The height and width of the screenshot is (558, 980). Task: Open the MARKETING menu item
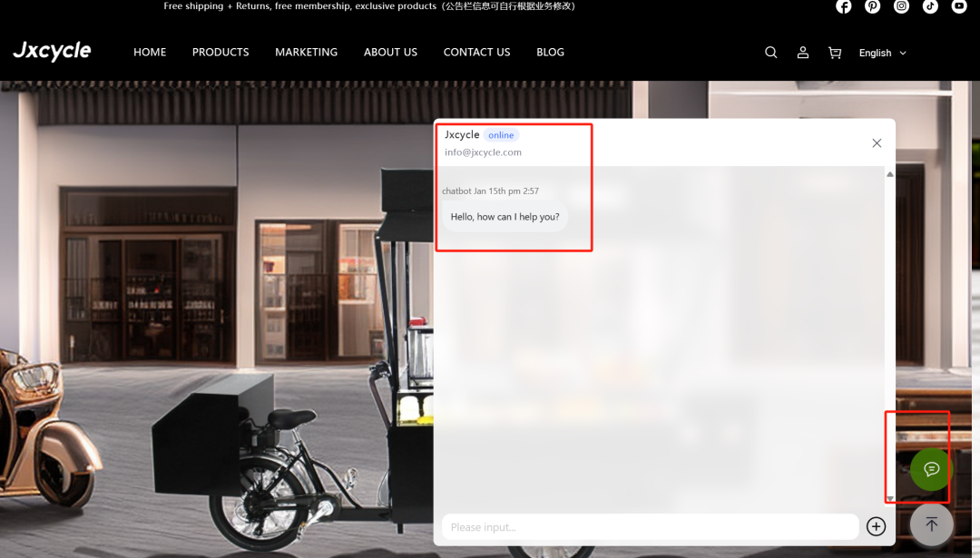(307, 52)
